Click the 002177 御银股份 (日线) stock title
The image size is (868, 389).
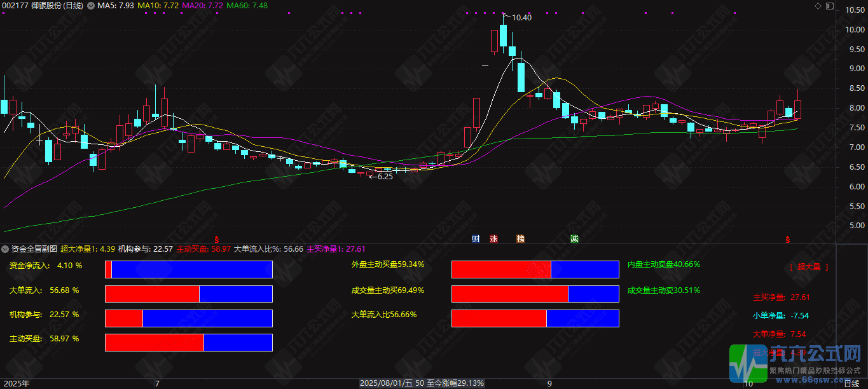pyautogui.click(x=43, y=6)
